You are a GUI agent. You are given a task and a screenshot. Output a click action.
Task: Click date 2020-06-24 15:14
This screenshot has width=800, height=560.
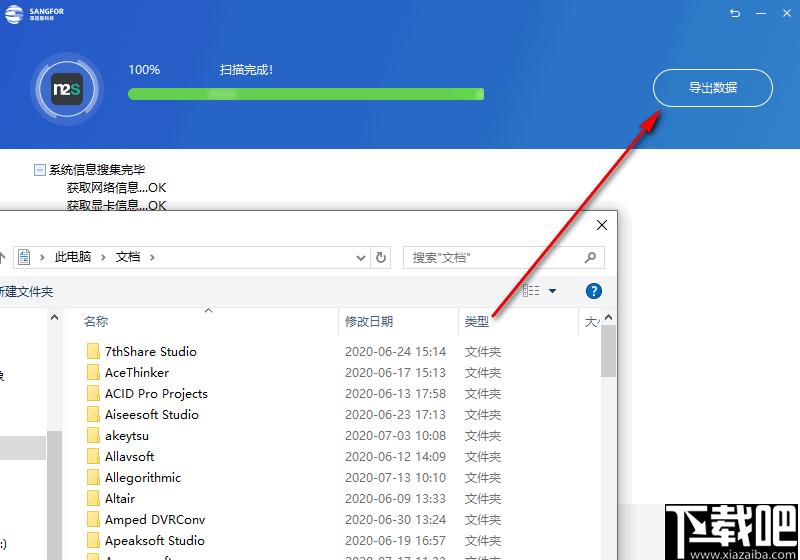tap(395, 351)
